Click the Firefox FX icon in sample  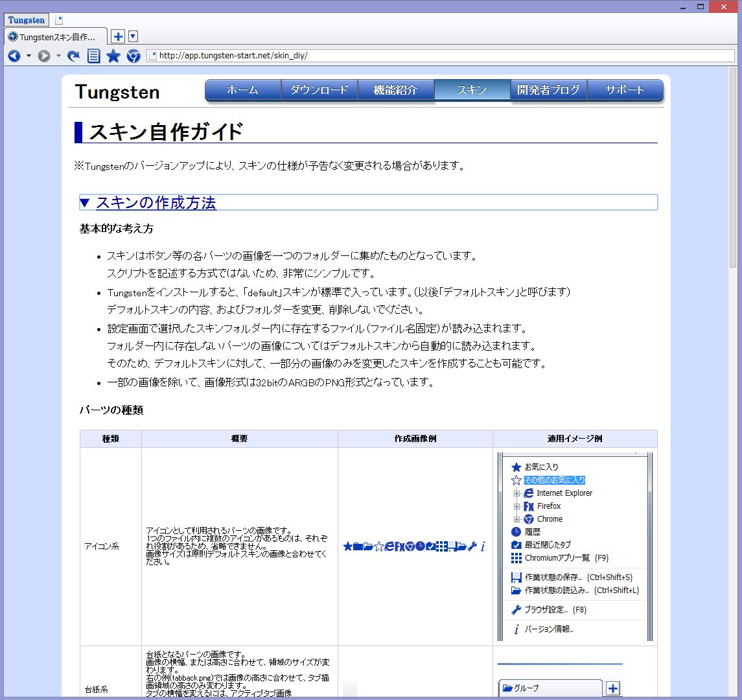click(529, 506)
